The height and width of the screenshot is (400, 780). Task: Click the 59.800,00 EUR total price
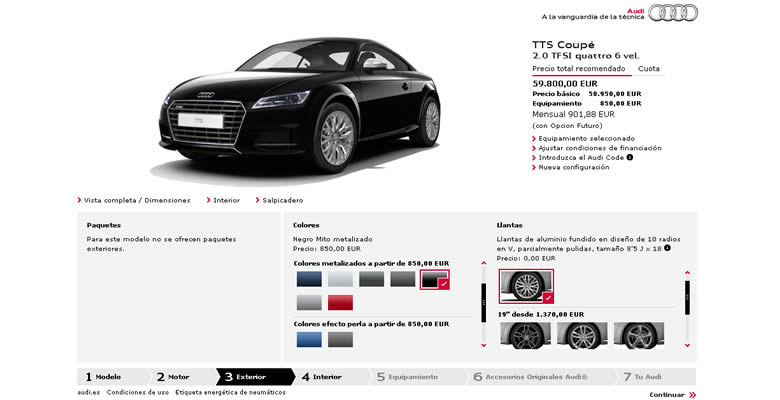pyautogui.click(x=565, y=84)
